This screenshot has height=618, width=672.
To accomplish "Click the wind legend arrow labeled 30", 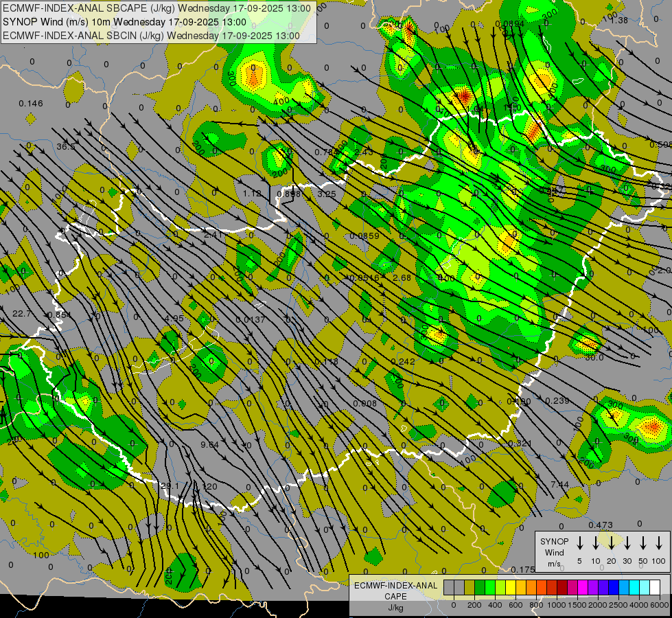I will point(627,543).
